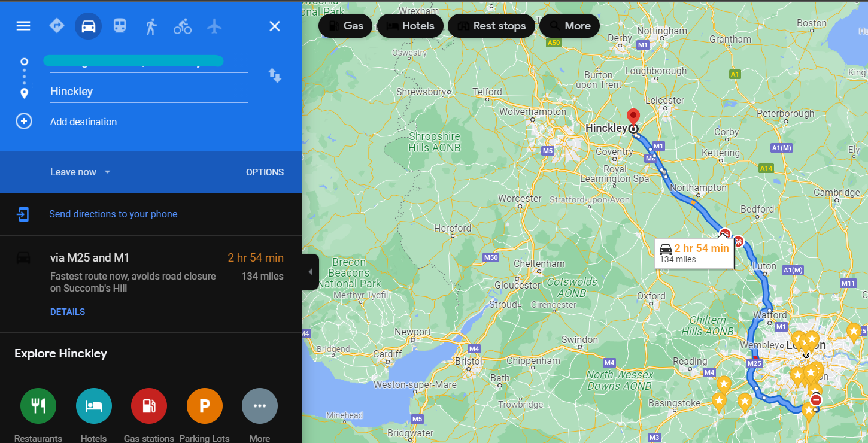Expand the Leave now dropdown

tap(81, 172)
